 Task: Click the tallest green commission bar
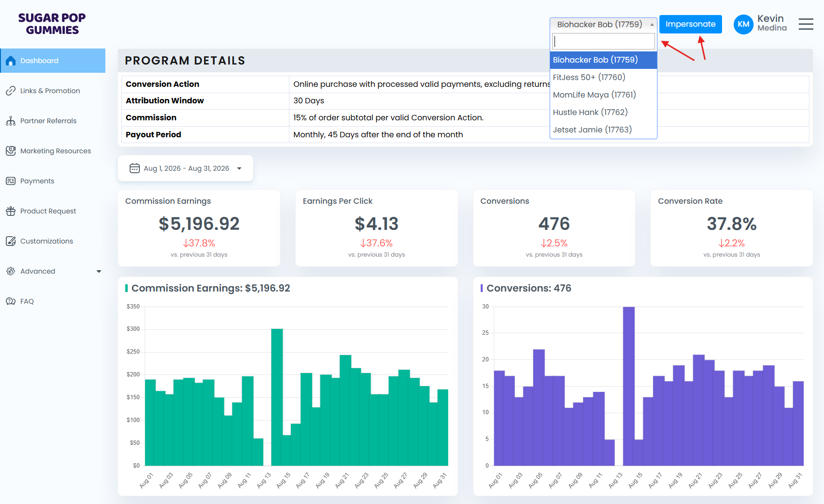(277, 397)
